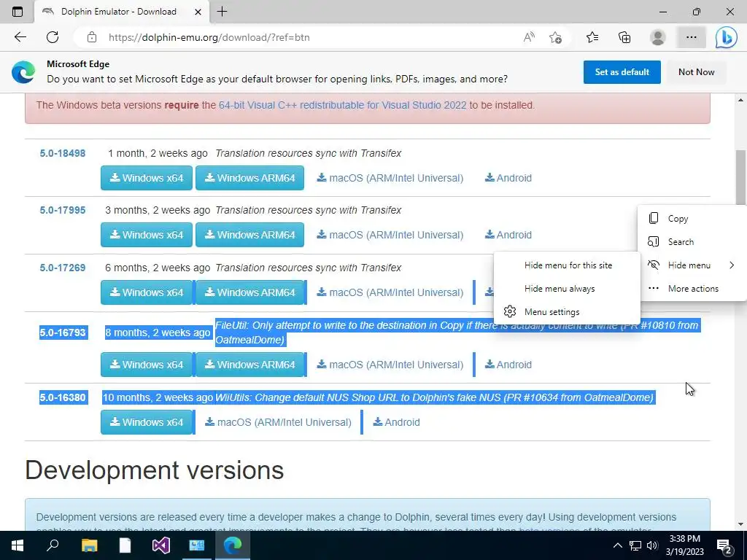Download macOS build for version 5.0-18498
The width and height of the screenshot is (747, 560).
[390, 178]
